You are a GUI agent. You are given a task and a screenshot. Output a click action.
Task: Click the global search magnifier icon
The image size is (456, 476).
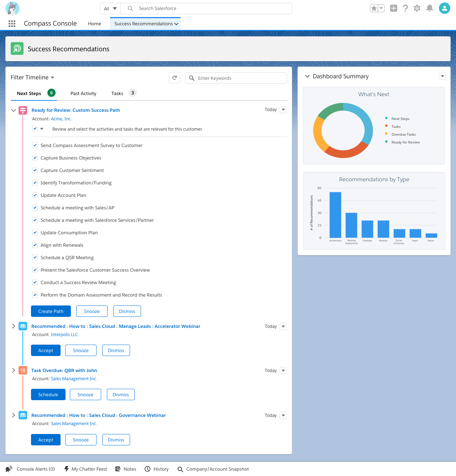point(130,8)
